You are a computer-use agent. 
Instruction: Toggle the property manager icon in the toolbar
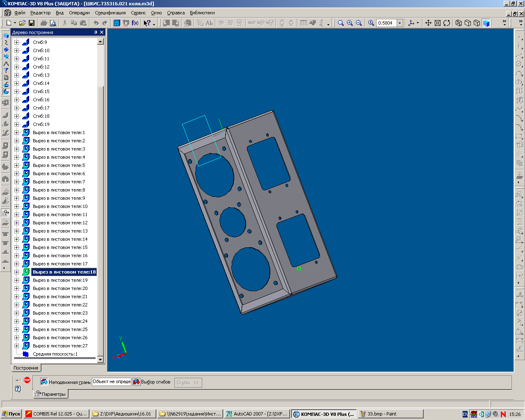point(116,23)
